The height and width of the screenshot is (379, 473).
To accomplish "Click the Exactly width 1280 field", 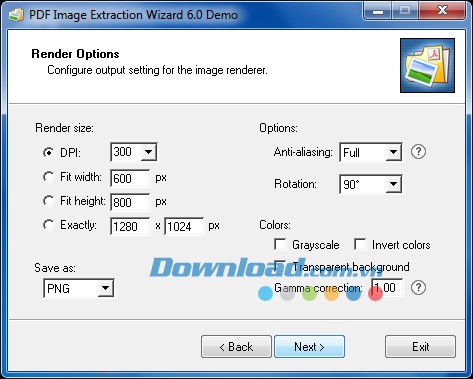I will [x=130, y=227].
